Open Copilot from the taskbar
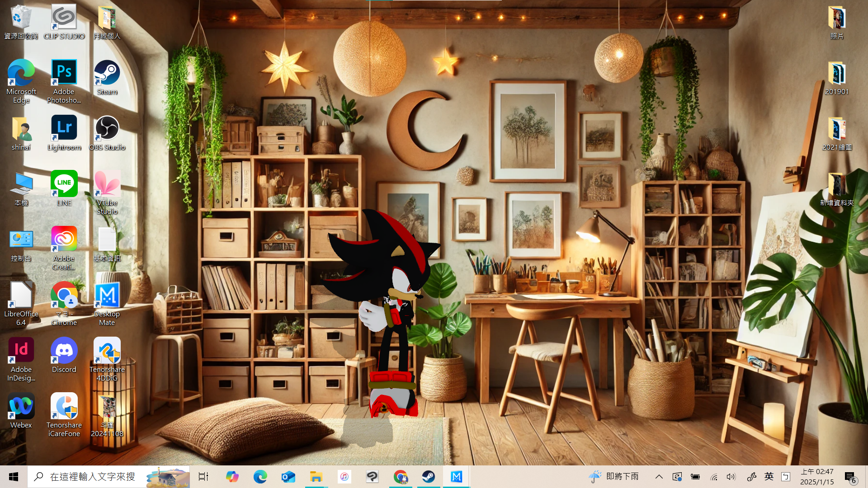Image resolution: width=868 pixels, height=488 pixels. 232,477
